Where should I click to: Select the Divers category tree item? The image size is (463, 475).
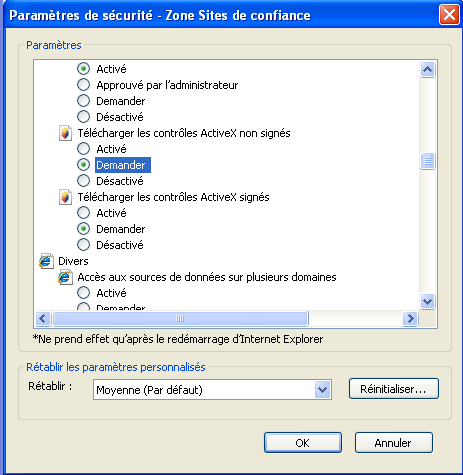pyautogui.click(x=73, y=261)
